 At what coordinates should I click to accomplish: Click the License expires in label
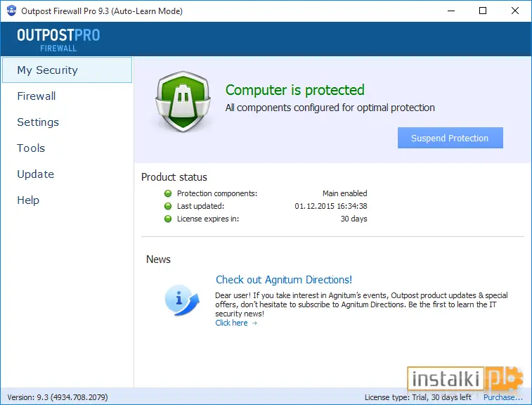point(208,219)
